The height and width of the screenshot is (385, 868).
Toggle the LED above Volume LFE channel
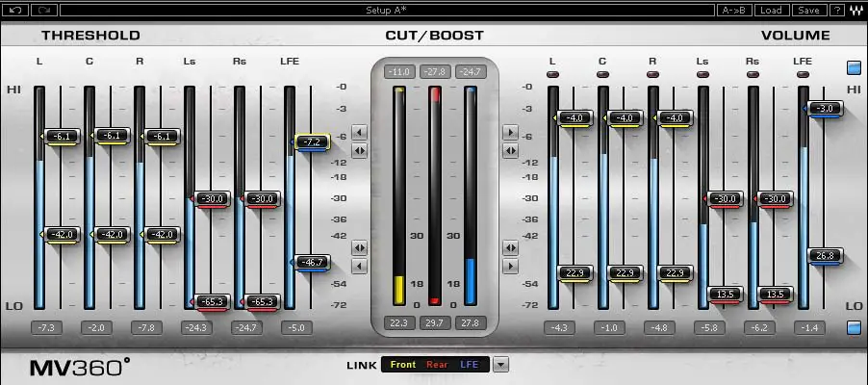tap(803, 74)
